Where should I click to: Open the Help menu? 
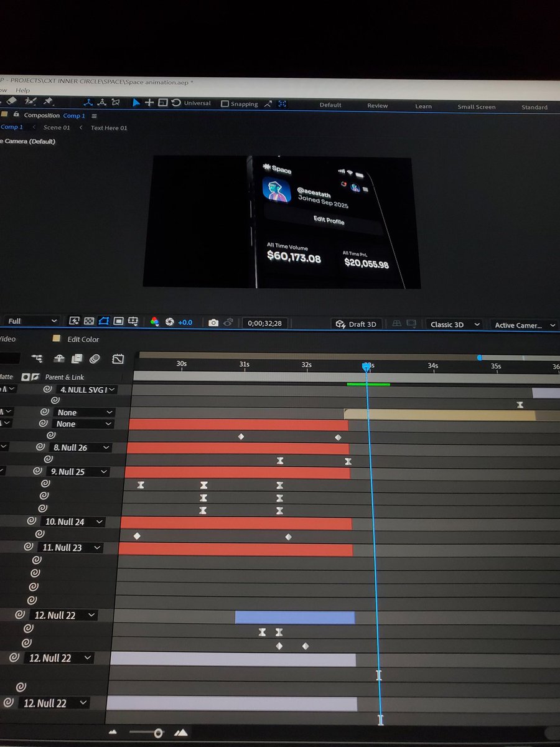22,90
